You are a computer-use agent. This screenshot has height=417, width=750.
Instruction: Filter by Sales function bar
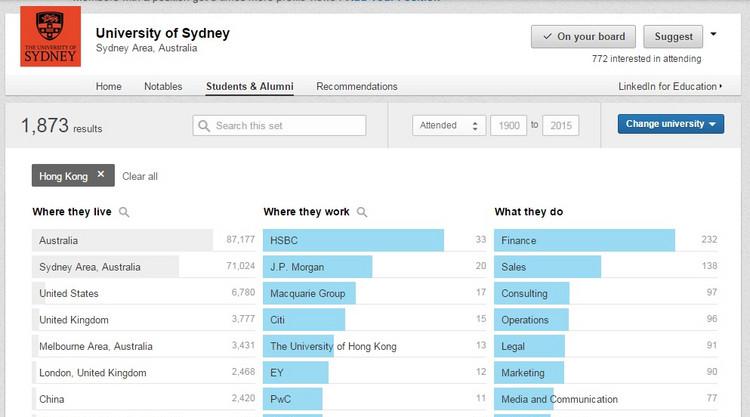(606, 266)
